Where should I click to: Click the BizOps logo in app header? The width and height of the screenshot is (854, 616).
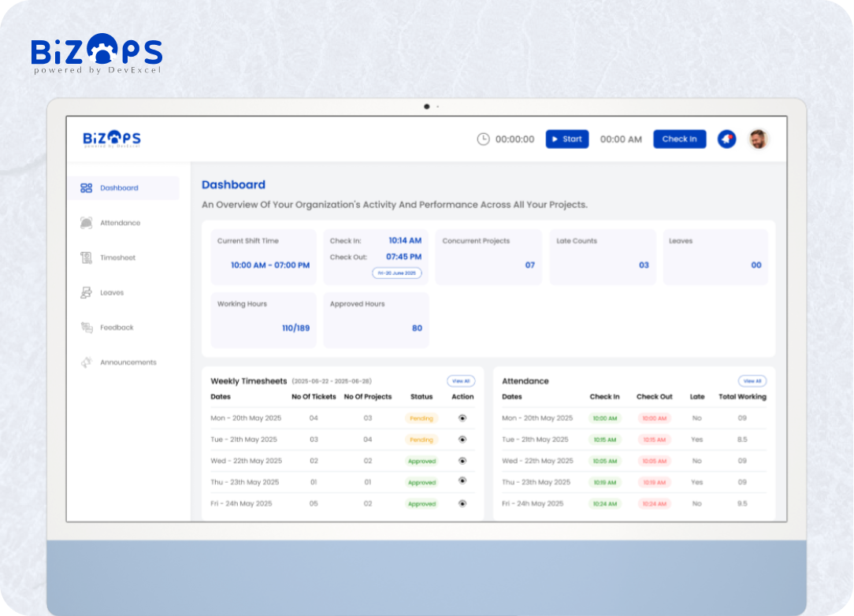112,139
